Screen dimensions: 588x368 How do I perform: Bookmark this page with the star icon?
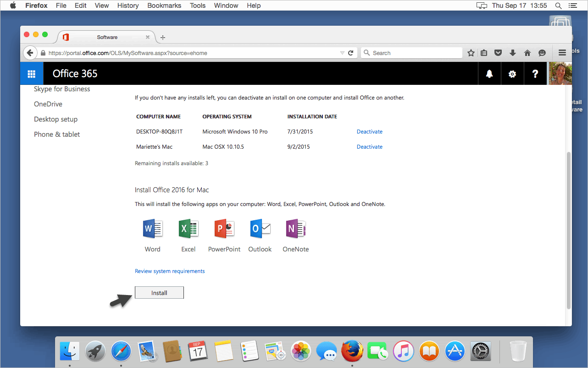[471, 53]
